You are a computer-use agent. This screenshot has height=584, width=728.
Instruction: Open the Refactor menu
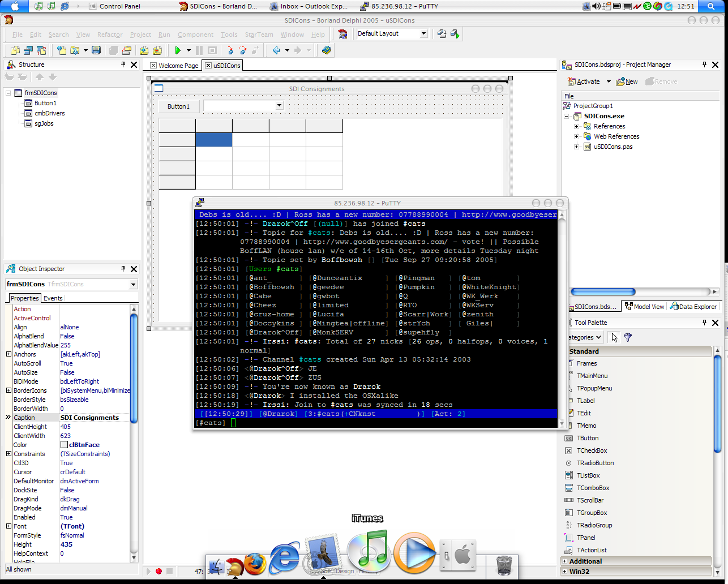[x=110, y=35]
